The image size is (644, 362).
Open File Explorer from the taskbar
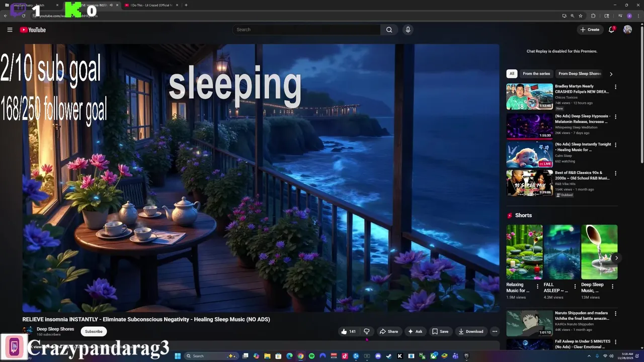pyautogui.click(x=267, y=356)
